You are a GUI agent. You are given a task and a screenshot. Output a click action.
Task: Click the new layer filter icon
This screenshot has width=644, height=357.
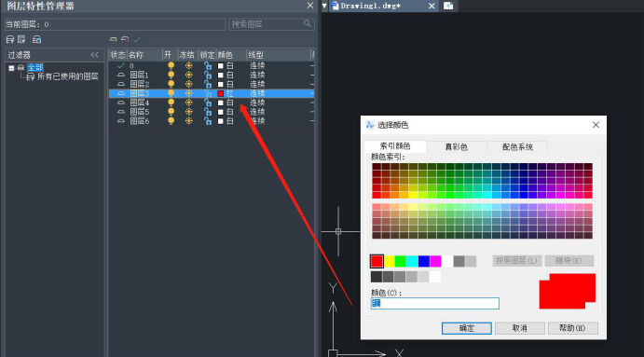pyautogui.click(x=10, y=39)
